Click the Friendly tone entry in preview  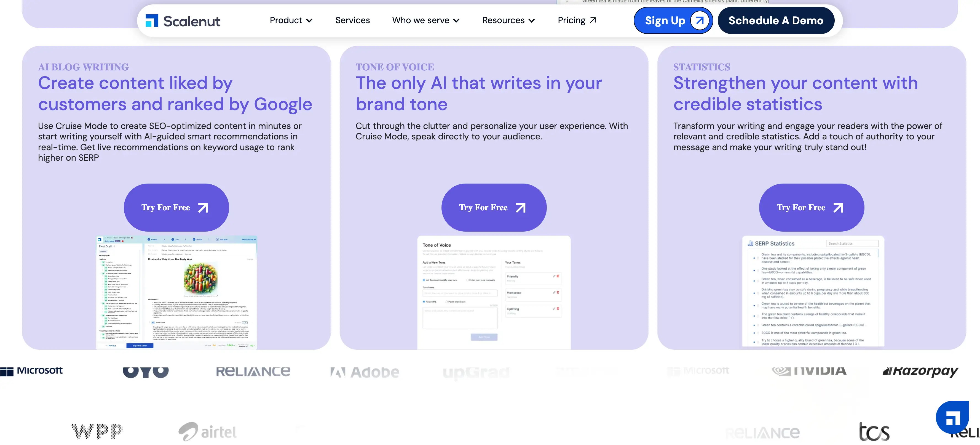pyautogui.click(x=533, y=278)
